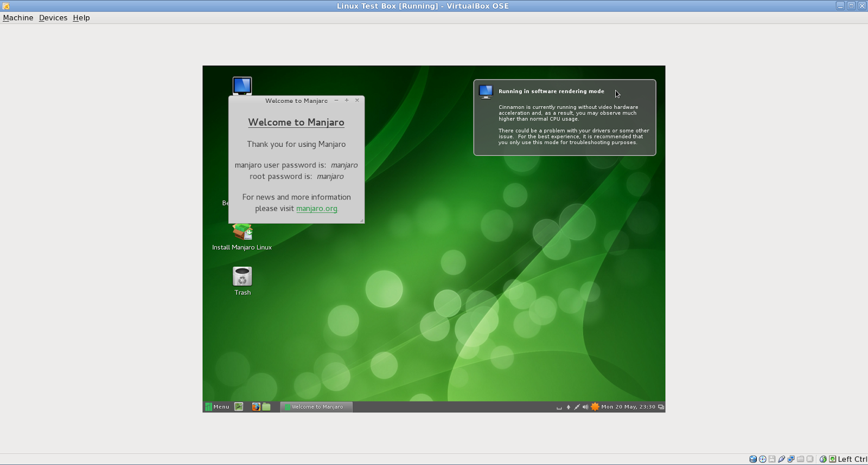
Task: Click the host key green arrow icon
Action: click(833, 459)
